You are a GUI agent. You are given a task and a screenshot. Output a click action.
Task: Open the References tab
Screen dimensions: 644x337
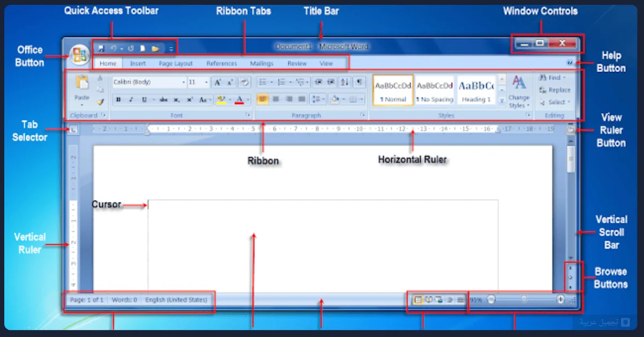point(222,63)
